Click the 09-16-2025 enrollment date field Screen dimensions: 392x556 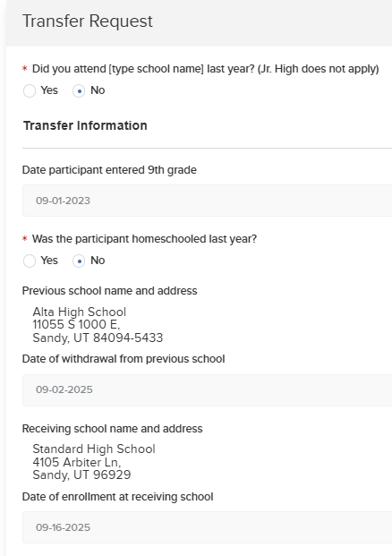point(207,527)
